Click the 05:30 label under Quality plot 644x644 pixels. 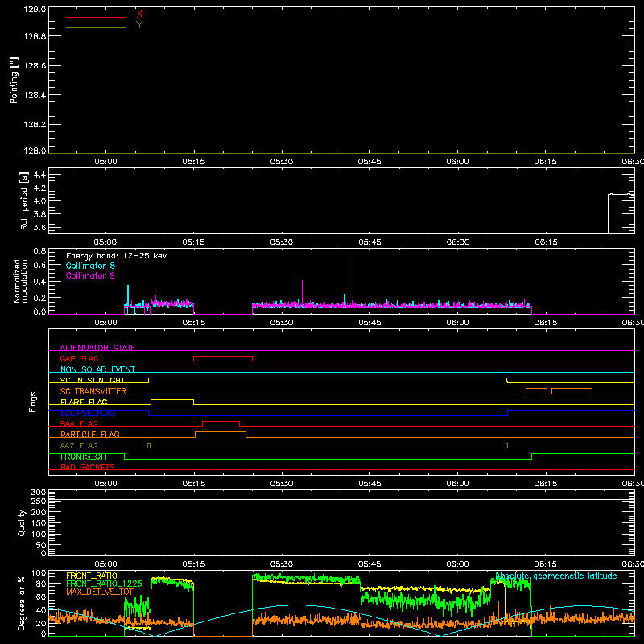(x=282, y=564)
